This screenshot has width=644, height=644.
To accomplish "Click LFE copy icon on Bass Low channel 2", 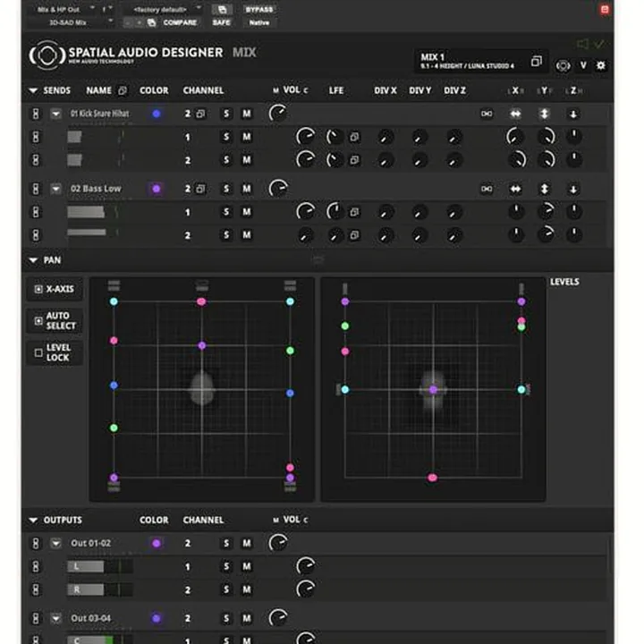I will tap(354, 235).
